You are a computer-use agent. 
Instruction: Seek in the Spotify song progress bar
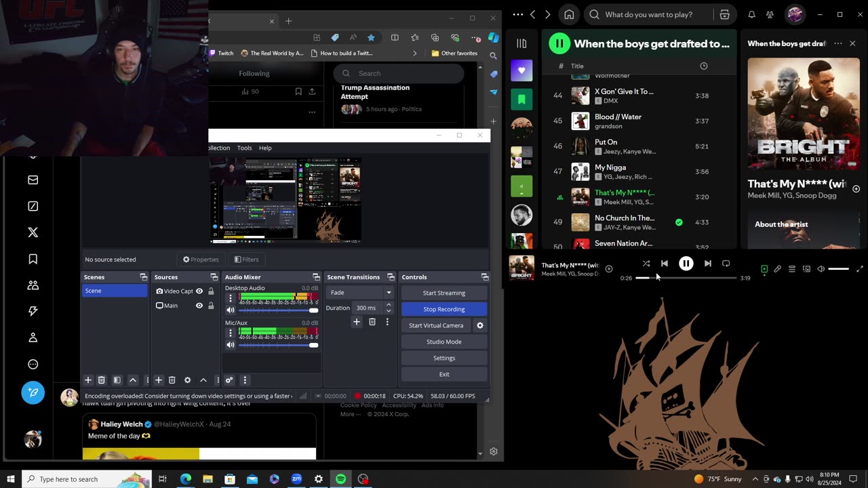[x=686, y=278]
